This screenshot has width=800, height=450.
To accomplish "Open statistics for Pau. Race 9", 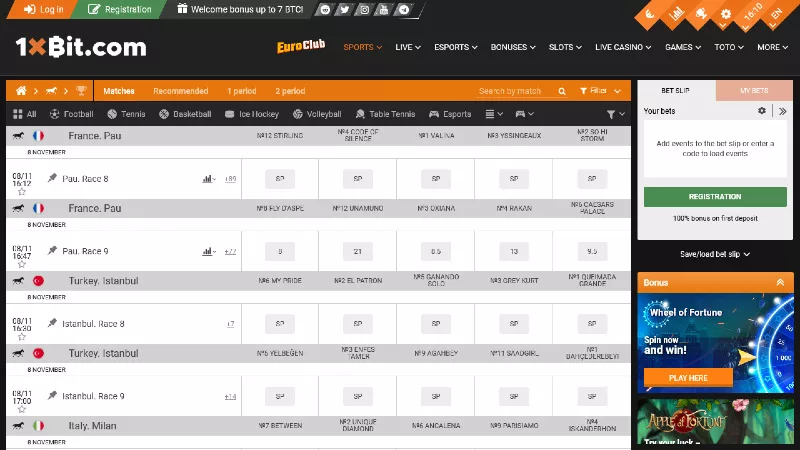I will 209,252.
